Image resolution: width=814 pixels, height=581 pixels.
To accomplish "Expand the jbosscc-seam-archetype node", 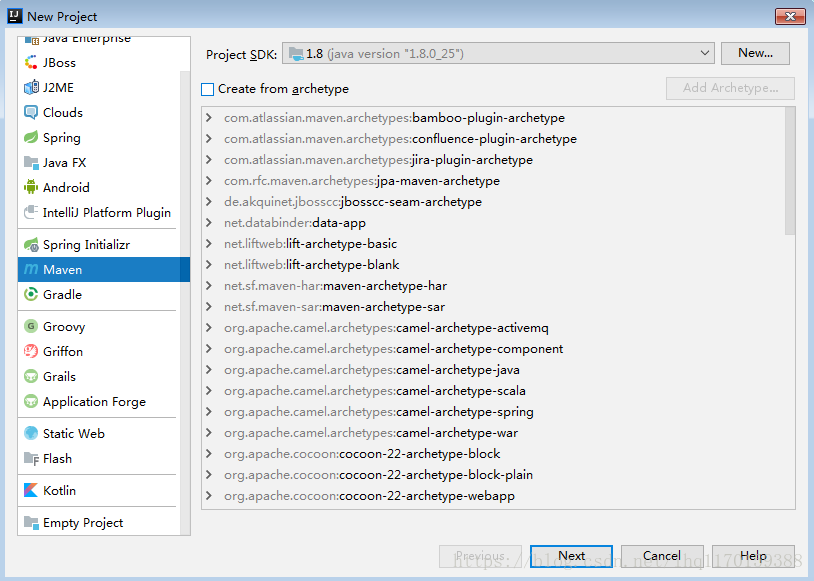I will click(x=209, y=201).
